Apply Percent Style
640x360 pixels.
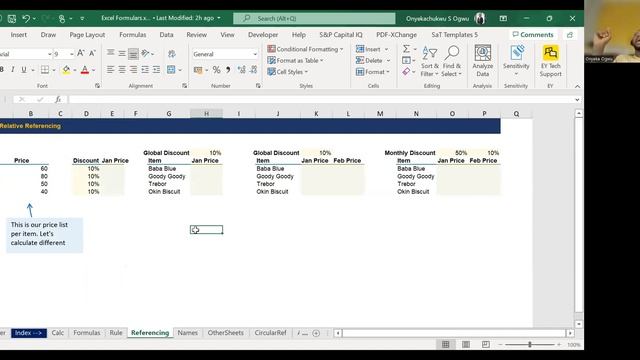click(216, 70)
